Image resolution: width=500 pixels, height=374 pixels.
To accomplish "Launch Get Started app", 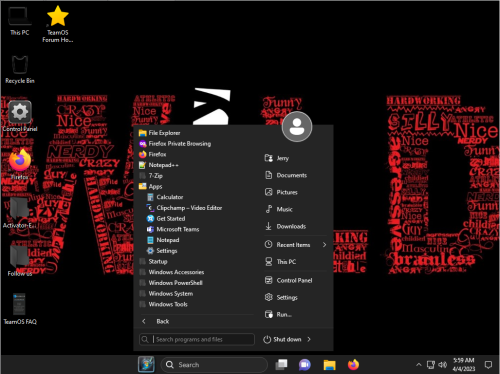I will [166, 218].
